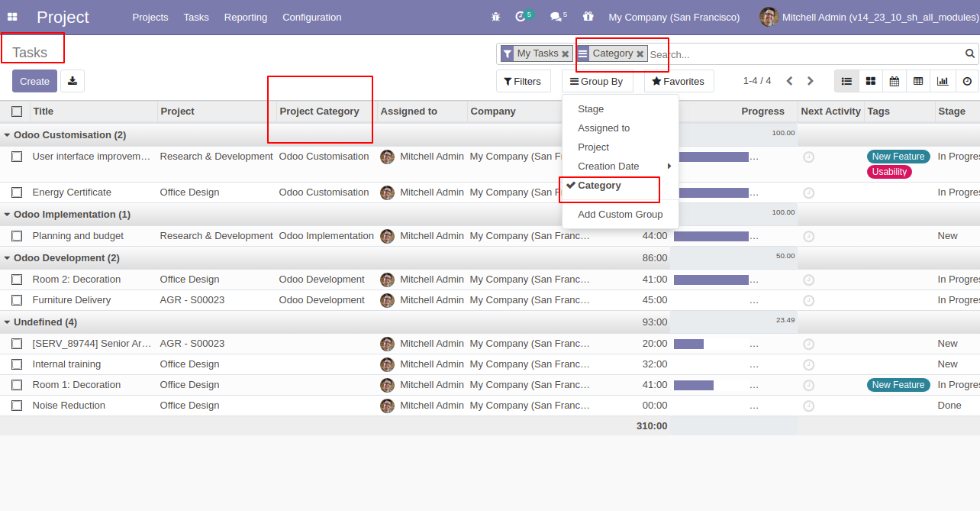This screenshot has width=980, height=511.
Task: Click progress bar of Planning and budget
Action: (711, 236)
